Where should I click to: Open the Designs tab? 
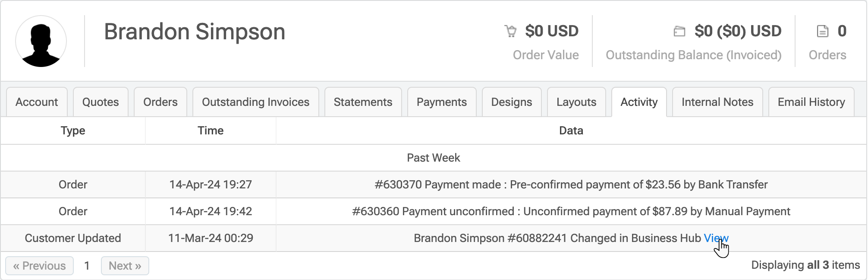pyautogui.click(x=512, y=102)
